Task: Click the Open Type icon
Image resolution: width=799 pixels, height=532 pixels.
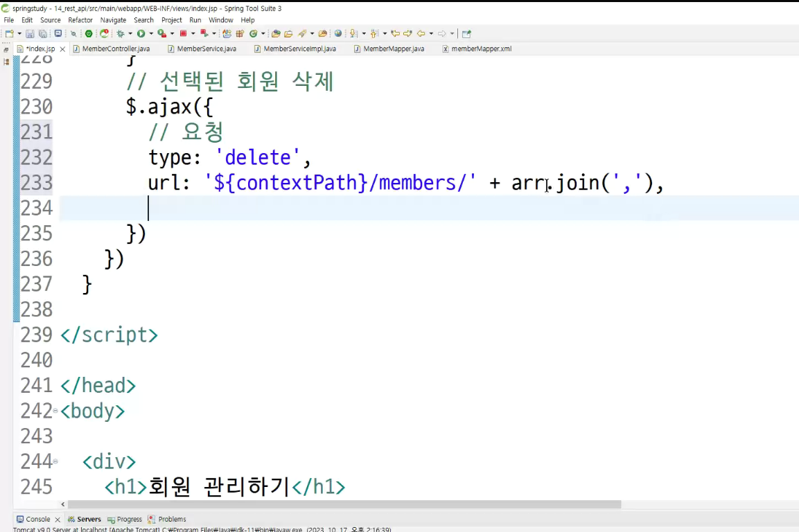Action: (x=276, y=34)
